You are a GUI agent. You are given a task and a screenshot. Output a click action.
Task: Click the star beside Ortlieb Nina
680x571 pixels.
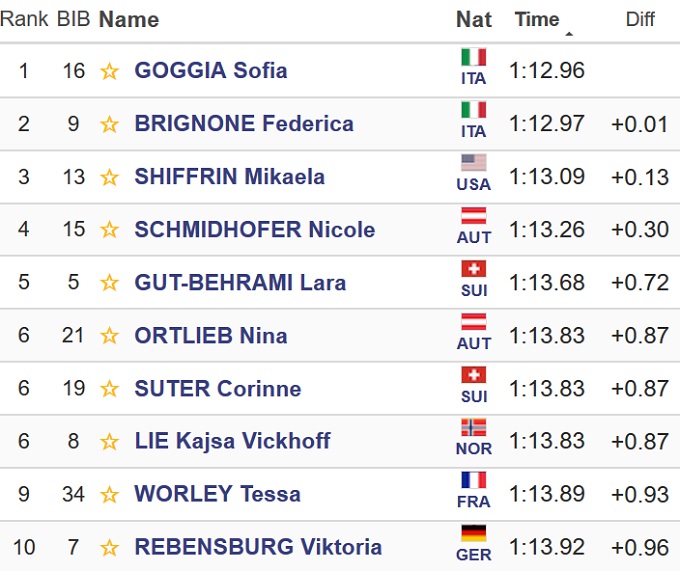[x=109, y=336]
